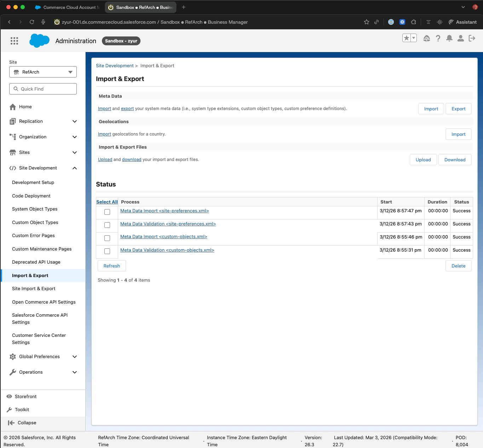This screenshot has width=483, height=448.
Task: Open Development Setup in the sidebar
Action: 33,183
